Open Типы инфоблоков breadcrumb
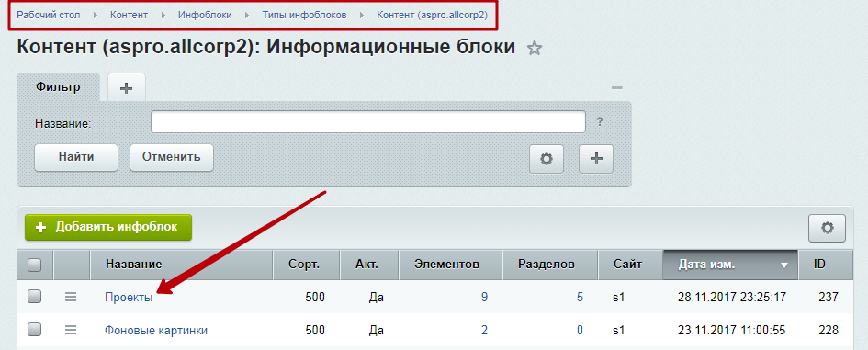Image resolution: width=868 pixels, height=350 pixels. point(304,15)
